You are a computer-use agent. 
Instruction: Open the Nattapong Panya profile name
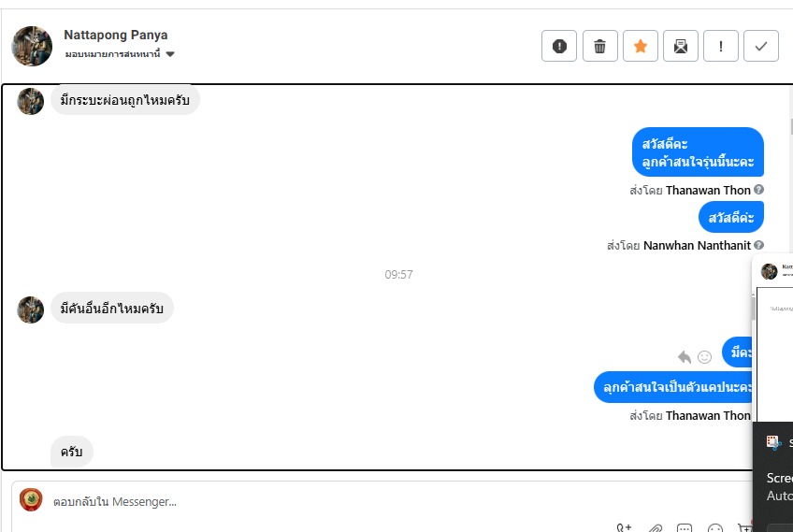click(115, 35)
